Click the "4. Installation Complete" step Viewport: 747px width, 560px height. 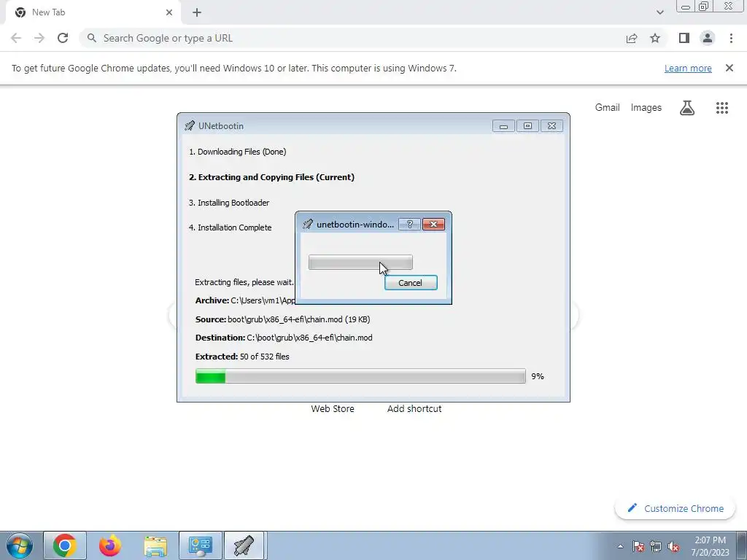pos(230,227)
